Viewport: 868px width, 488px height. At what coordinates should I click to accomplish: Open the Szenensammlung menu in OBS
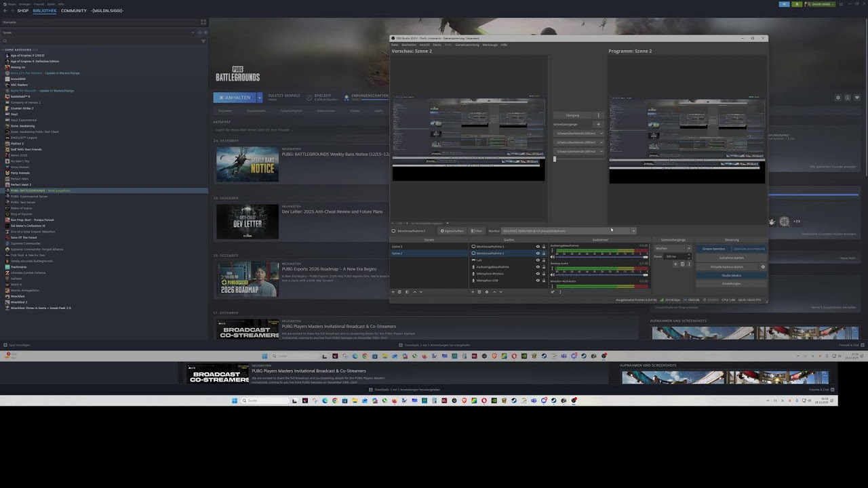(x=467, y=45)
